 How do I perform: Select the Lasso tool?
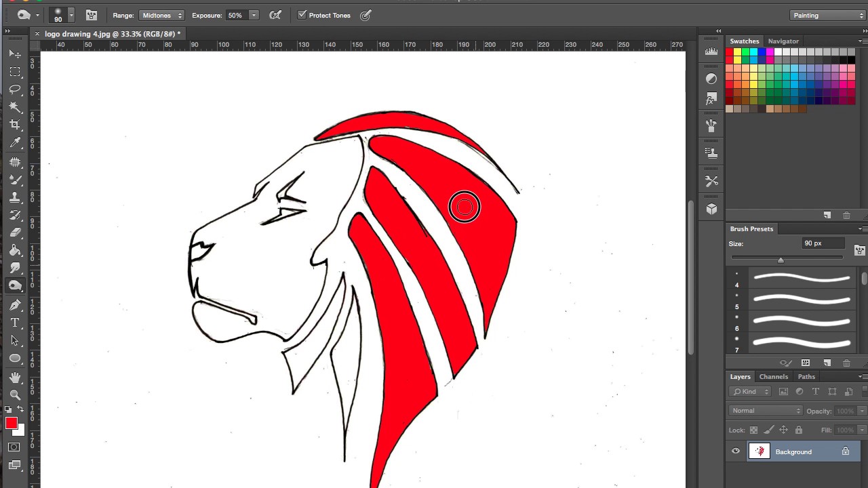point(15,89)
